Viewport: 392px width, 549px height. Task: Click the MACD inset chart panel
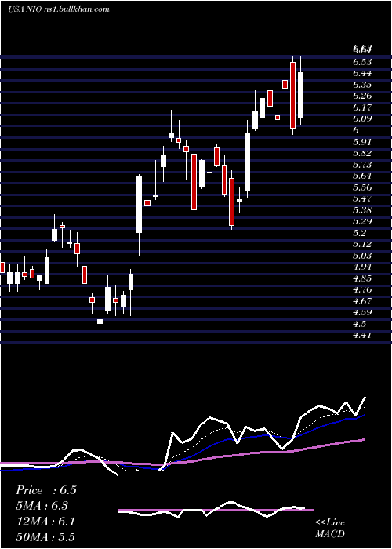click(216, 510)
